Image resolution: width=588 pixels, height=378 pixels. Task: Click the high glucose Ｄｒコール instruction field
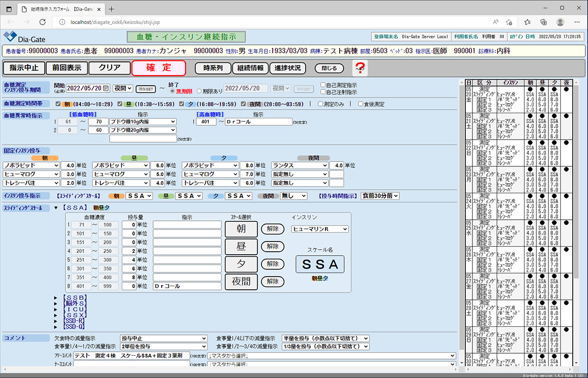coord(259,122)
